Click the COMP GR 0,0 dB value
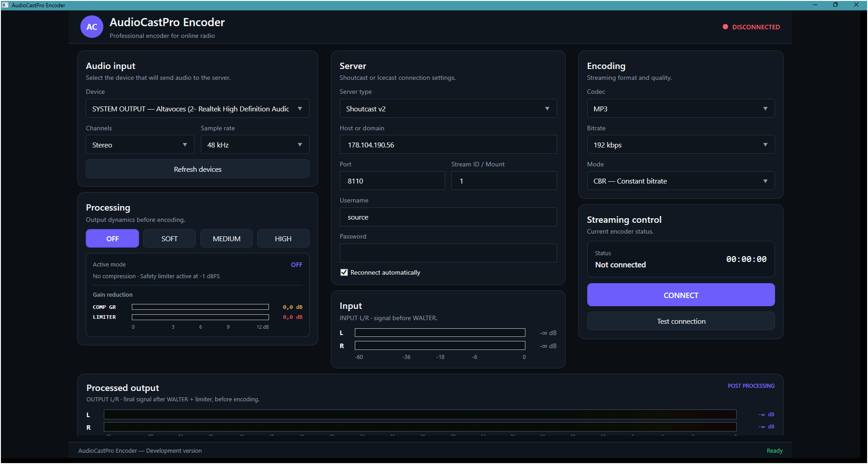 [x=292, y=307]
